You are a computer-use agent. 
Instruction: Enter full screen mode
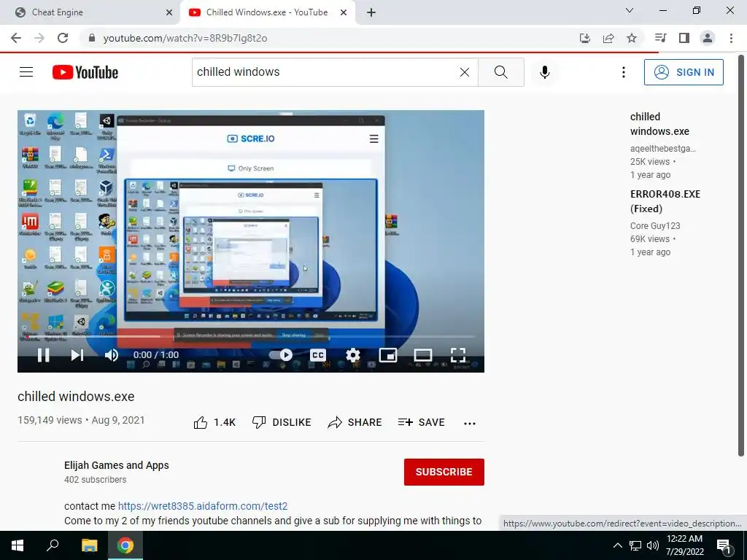tap(458, 355)
